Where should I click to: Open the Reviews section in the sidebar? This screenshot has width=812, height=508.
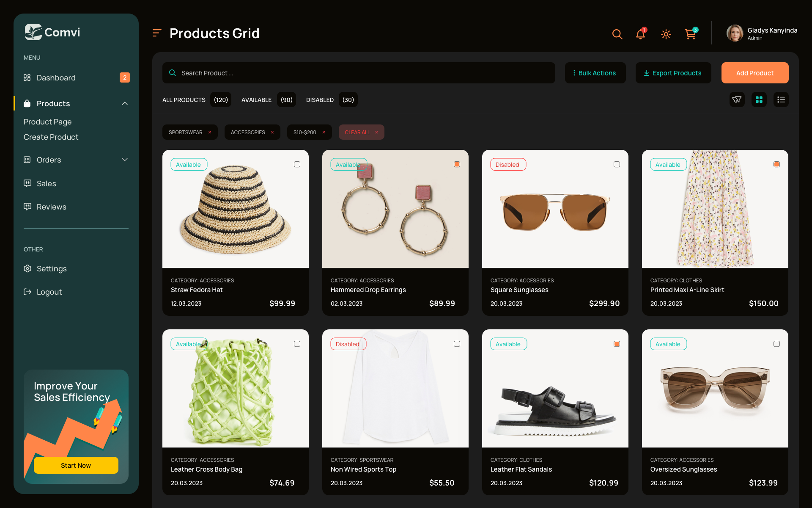tap(51, 207)
